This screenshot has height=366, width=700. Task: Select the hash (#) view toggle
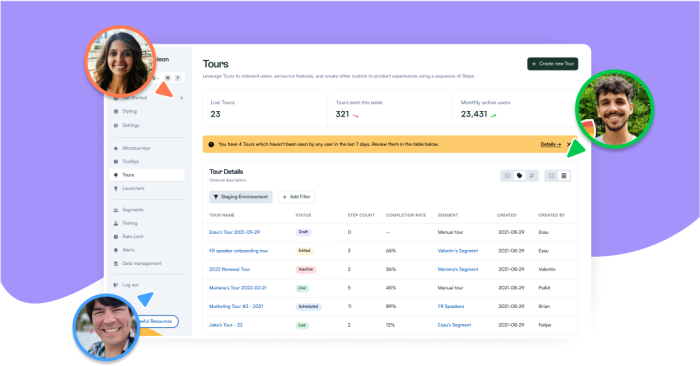point(532,176)
